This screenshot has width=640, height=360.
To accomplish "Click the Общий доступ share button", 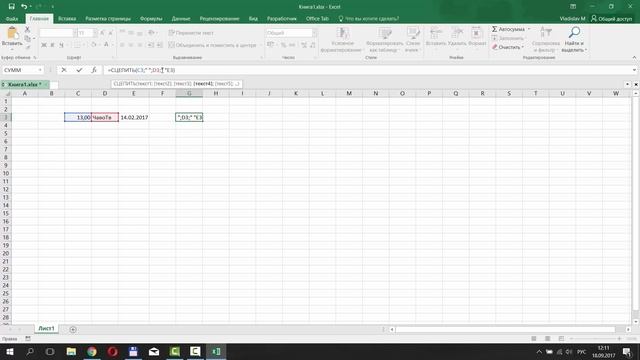I will click(611, 19).
